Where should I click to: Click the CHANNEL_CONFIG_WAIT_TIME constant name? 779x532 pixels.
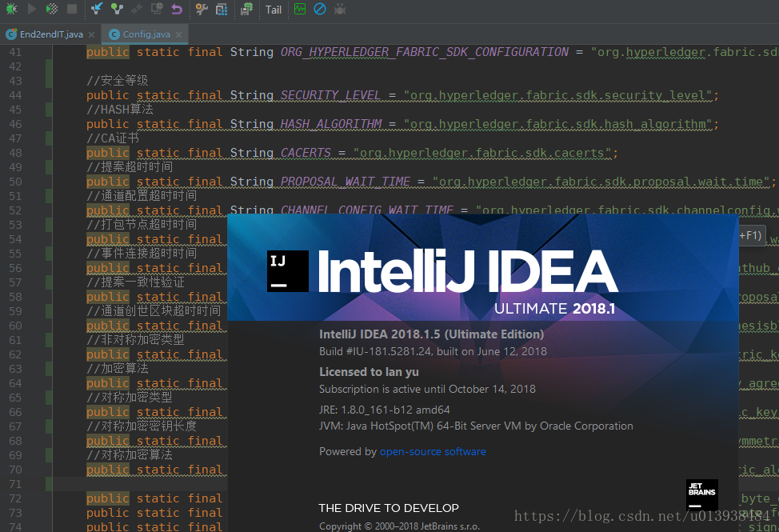[366, 210]
